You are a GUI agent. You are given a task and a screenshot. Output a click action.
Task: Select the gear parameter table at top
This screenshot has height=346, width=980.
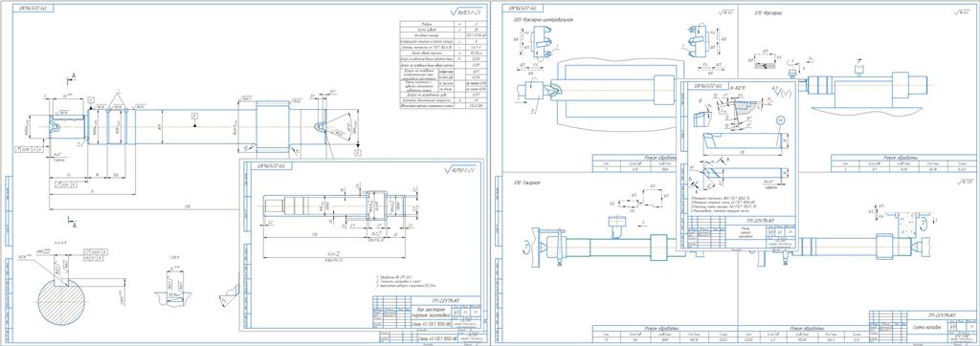[441, 66]
